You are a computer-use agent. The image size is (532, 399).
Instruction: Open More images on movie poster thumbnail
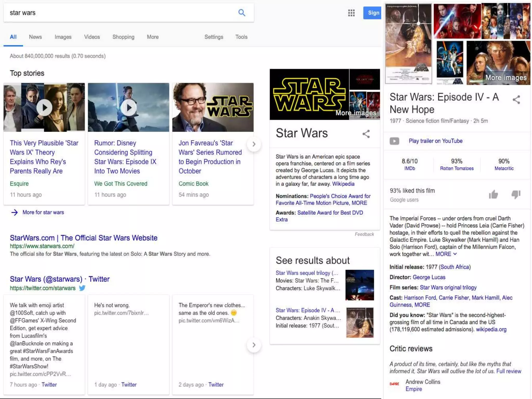pyautogui.click(x=506, y=77)
